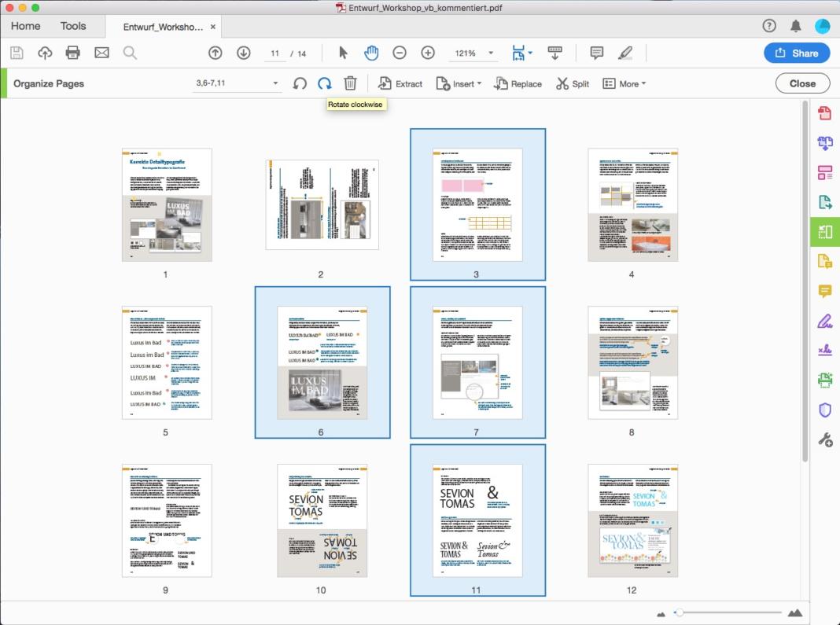
Task: Switch to the Home tab
Action: [25, 26]
